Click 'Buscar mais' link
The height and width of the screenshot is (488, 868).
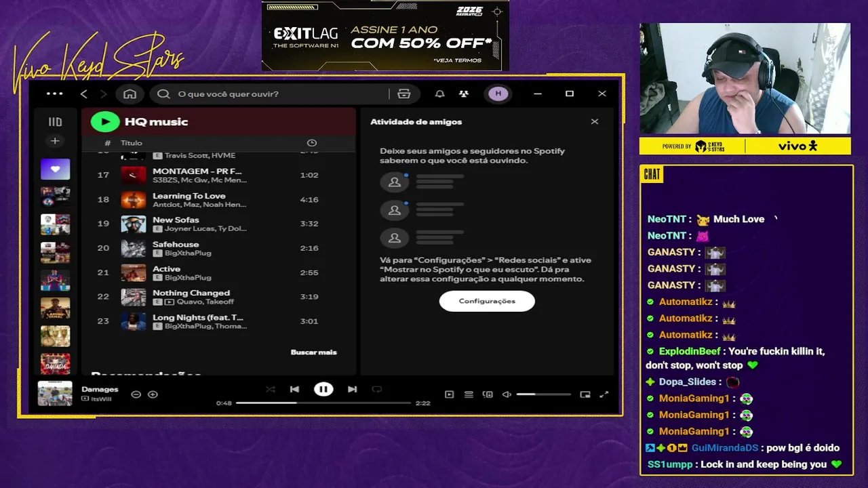pyautogui.click(x=313, y=352)
